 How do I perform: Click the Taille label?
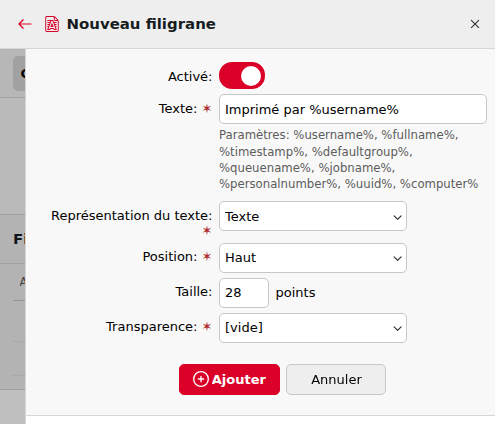(194, 292)
